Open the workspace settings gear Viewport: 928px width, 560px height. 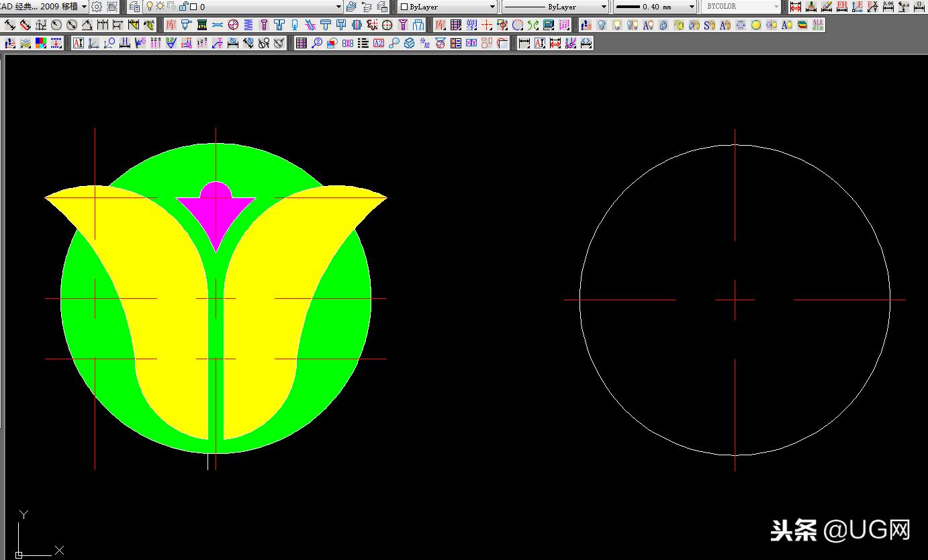97,7
